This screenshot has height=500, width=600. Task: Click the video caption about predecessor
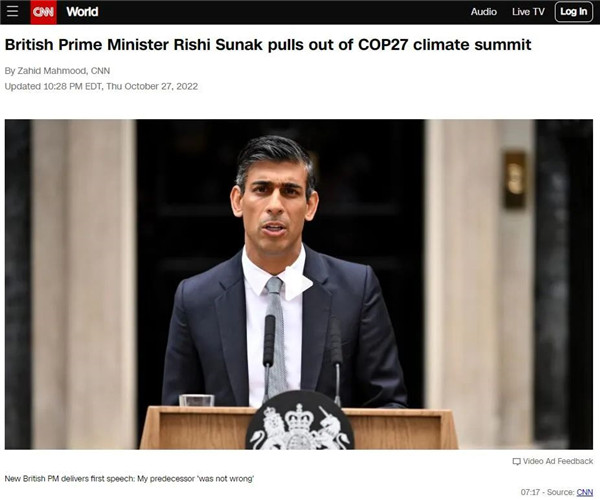(x=129, y=479)
